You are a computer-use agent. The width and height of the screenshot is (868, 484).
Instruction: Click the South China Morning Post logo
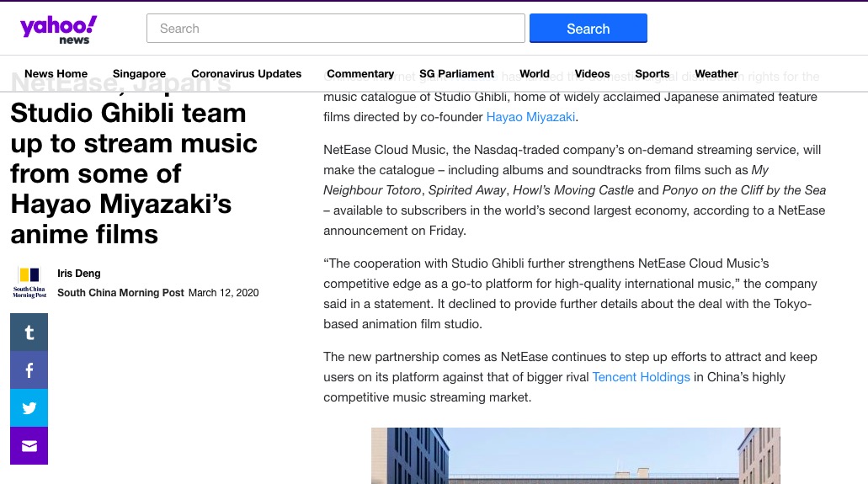point(29,283)
